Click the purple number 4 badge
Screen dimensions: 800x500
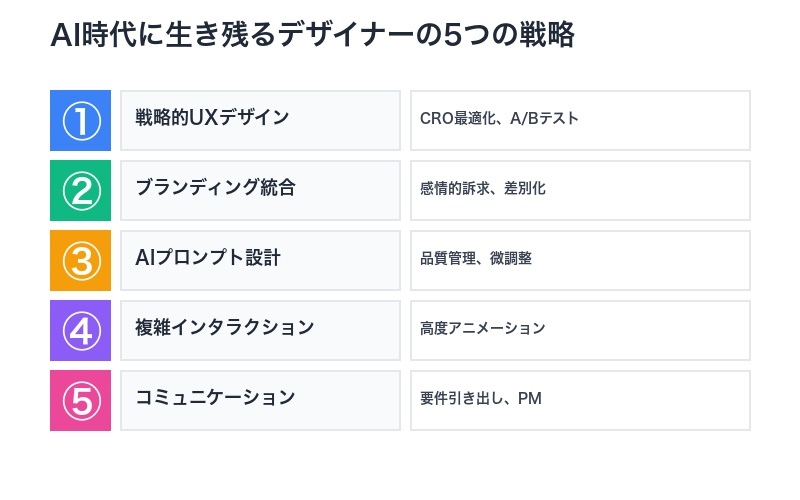coord(80,330)
